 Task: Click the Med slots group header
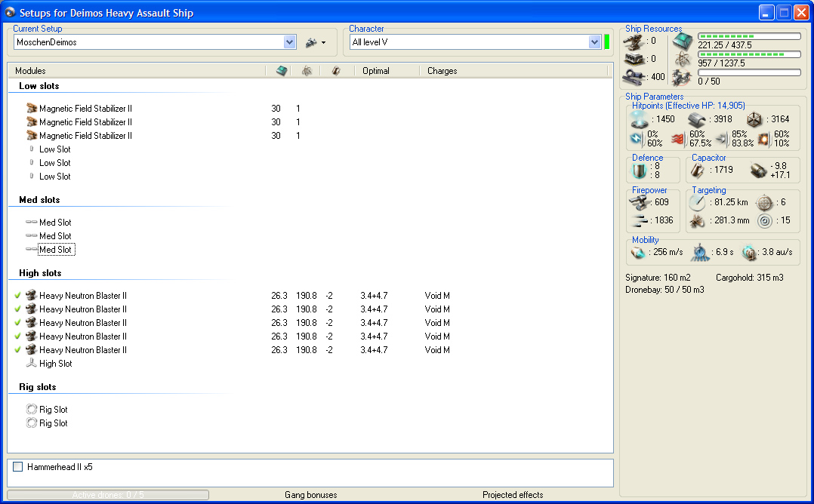39,200
